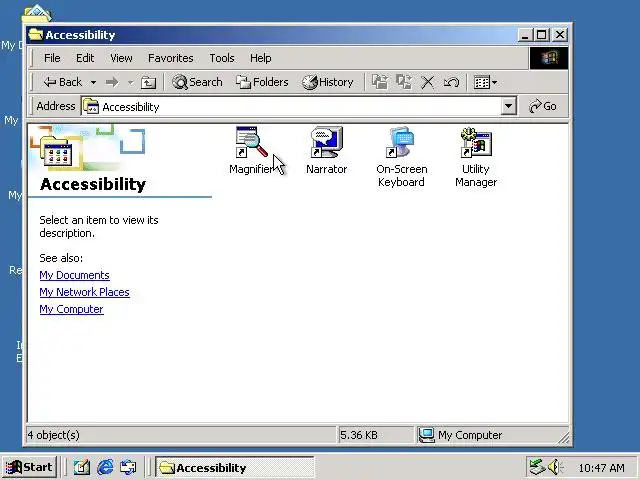The width and height of the screenshot is (640, 480).
Task: Click the '5.36 KB' status bar entry
Action: [359, 435]
